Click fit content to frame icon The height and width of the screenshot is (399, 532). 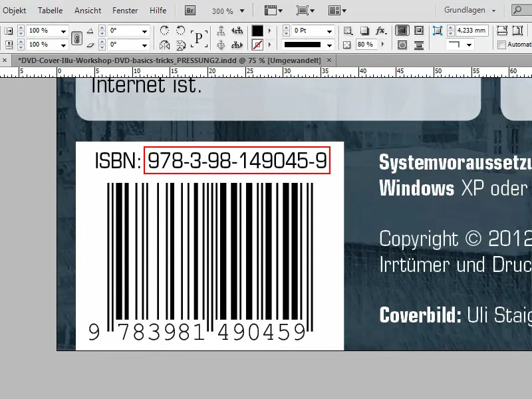click(x=502, y=31)
